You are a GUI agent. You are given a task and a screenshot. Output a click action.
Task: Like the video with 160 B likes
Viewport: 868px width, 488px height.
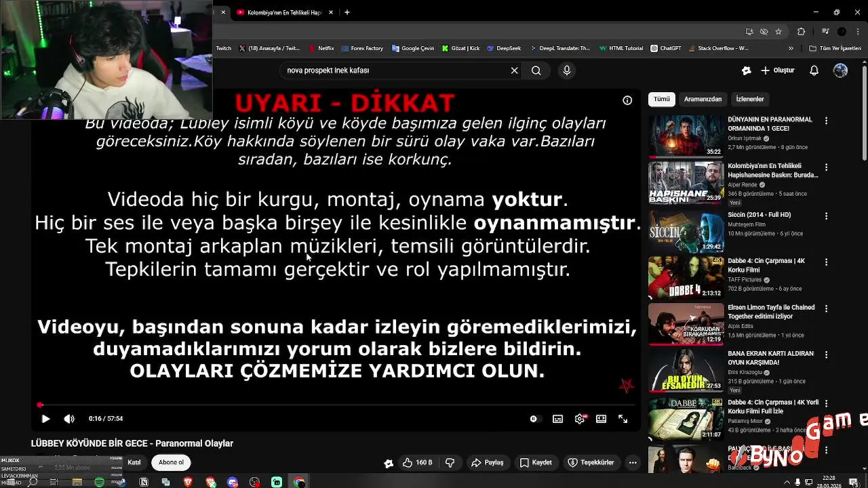[418, 462]
